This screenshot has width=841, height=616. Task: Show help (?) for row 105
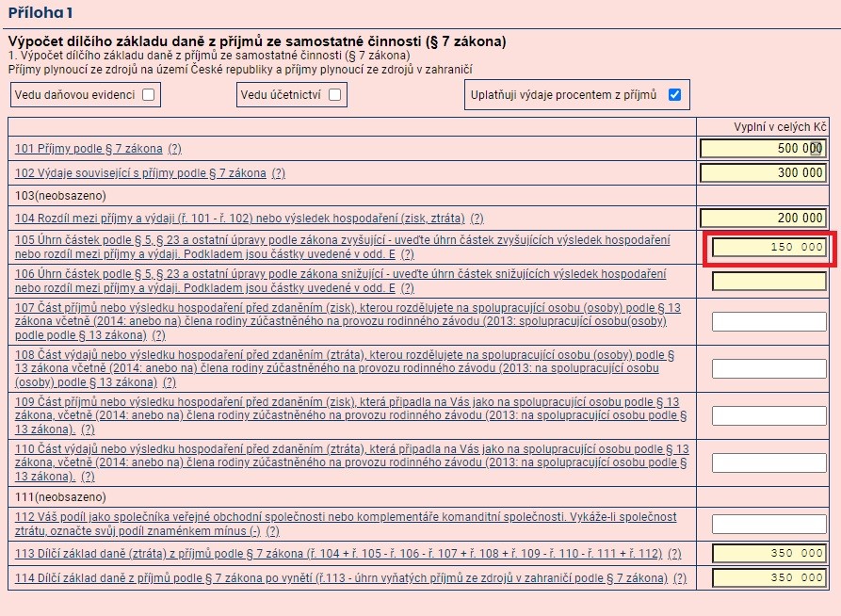[x=407, y=254]
